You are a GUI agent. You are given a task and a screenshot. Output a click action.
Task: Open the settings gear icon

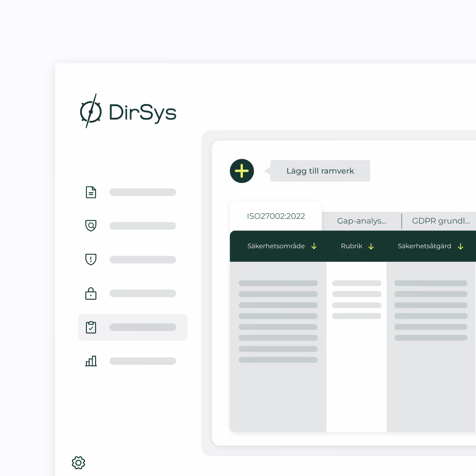point(78,463)
